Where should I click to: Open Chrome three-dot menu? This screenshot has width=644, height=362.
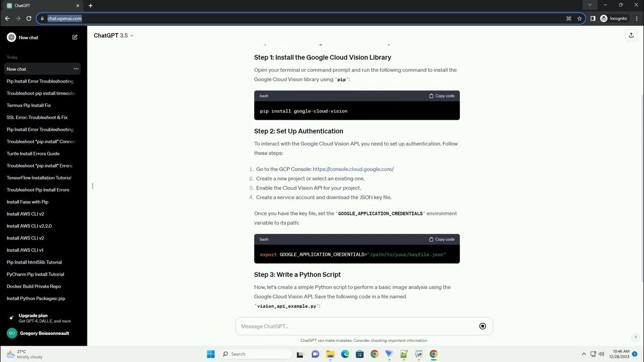click(636, 18)
